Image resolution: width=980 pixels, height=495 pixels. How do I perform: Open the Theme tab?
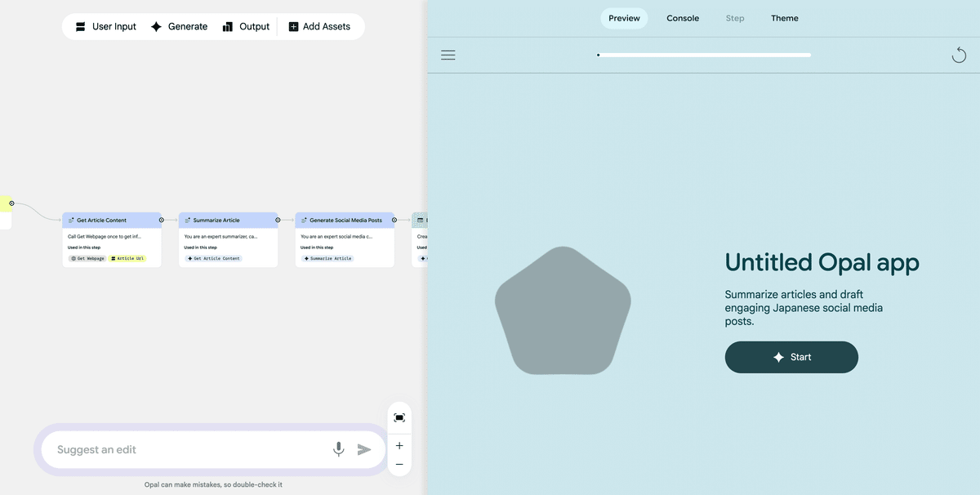click(x=784, y=18)
